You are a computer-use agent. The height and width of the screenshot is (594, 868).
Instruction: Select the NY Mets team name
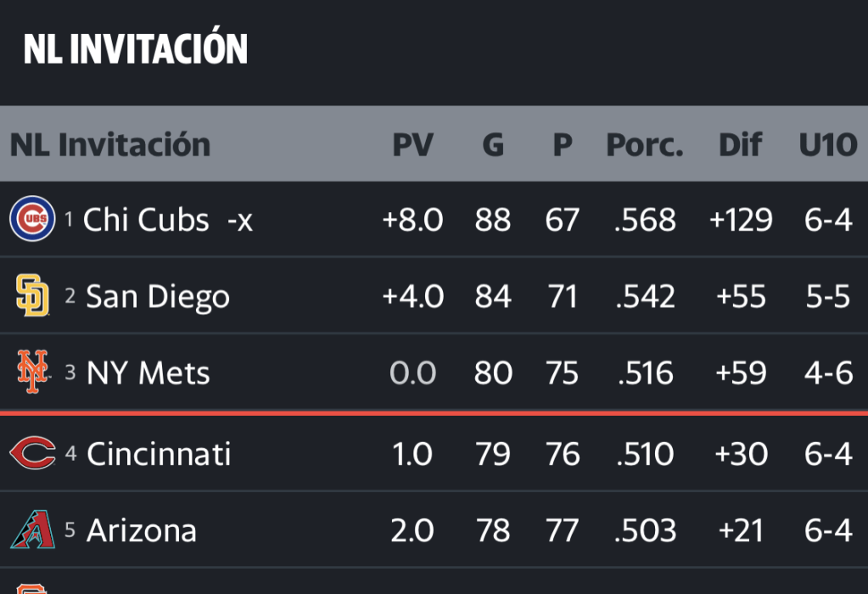148,373
